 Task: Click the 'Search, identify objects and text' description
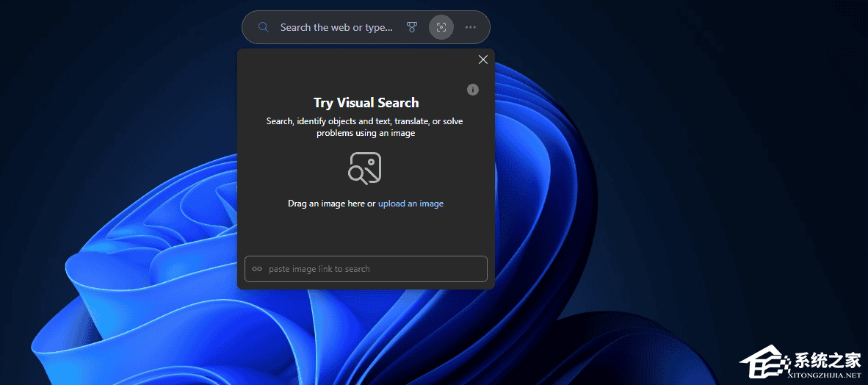(x=365, y=127)
